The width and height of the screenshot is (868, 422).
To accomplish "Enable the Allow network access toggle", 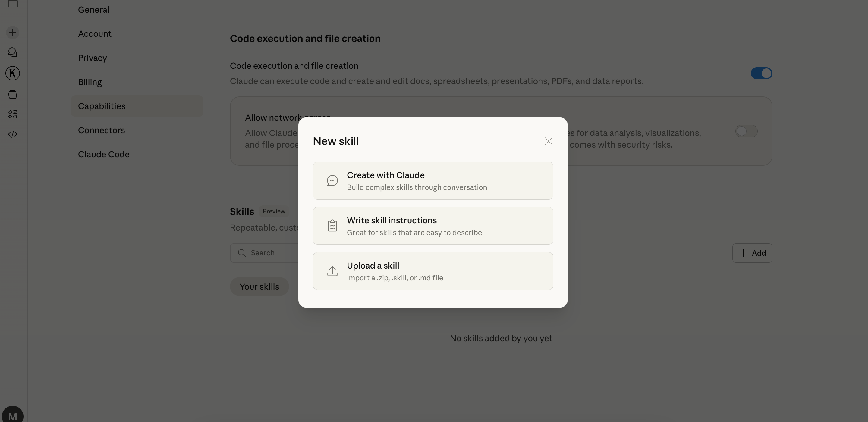I will 746,131.
